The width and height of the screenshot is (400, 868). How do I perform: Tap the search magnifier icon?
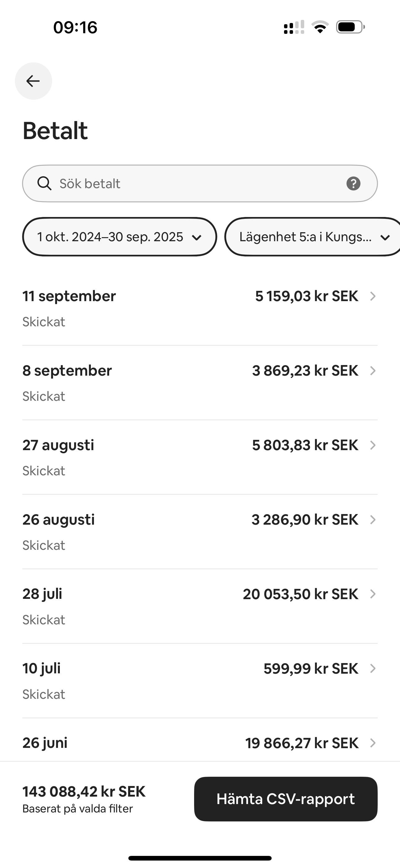(x=44, y=184)
